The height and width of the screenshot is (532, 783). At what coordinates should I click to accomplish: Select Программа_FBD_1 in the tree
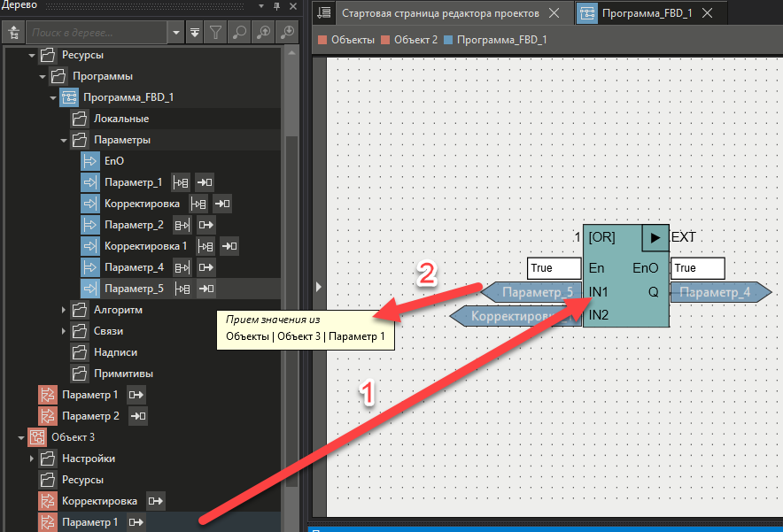tap(128, 97)
